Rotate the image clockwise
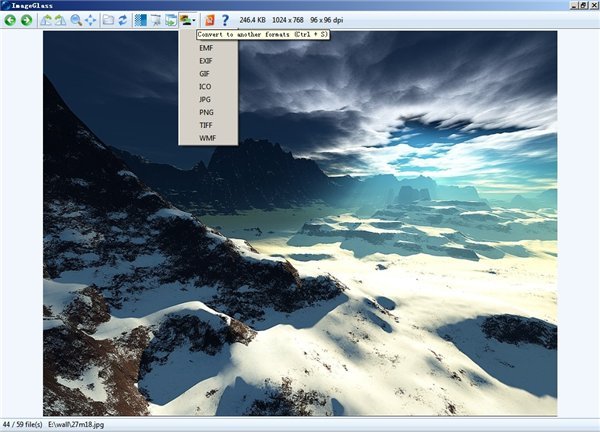The width and height of the screenshot is (600, 432). (x=60, y=20)
